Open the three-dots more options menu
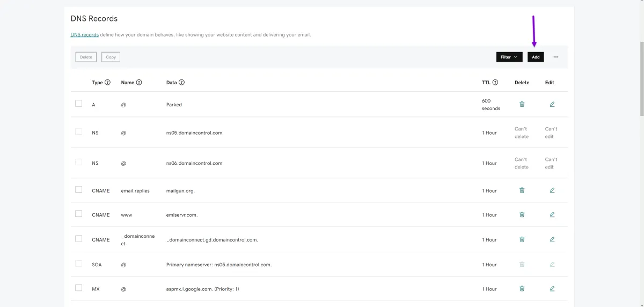This screenshot has width=644, height=307. 556,57
